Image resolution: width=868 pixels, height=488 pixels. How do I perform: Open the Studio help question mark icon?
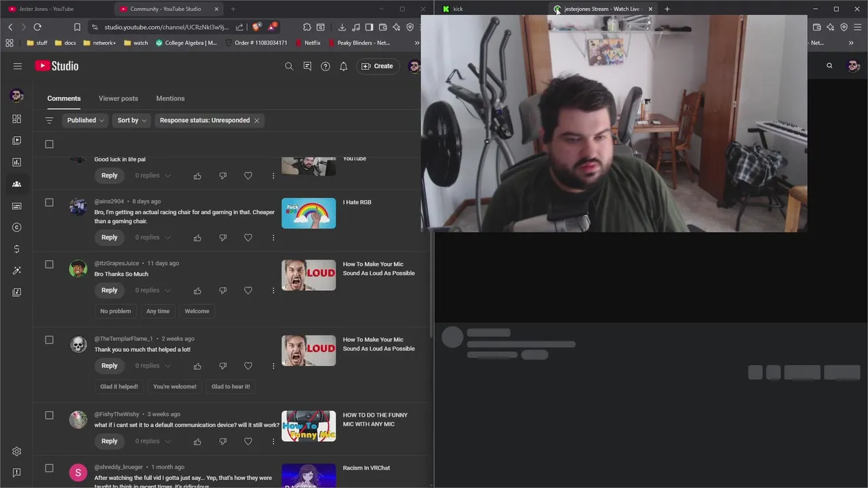(x=325, y=66)
